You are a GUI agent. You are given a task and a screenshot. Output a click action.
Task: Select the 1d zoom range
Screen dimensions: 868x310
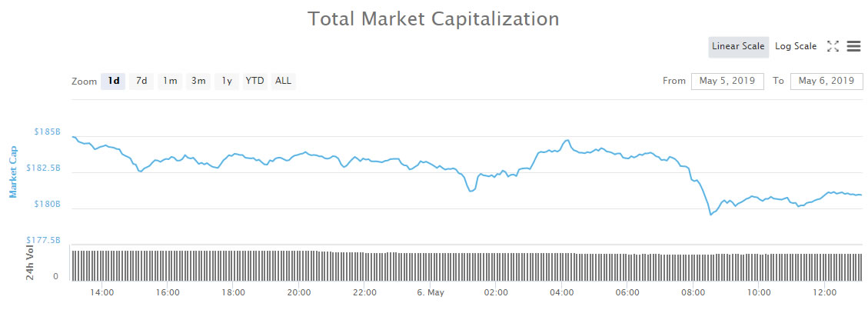113,81
